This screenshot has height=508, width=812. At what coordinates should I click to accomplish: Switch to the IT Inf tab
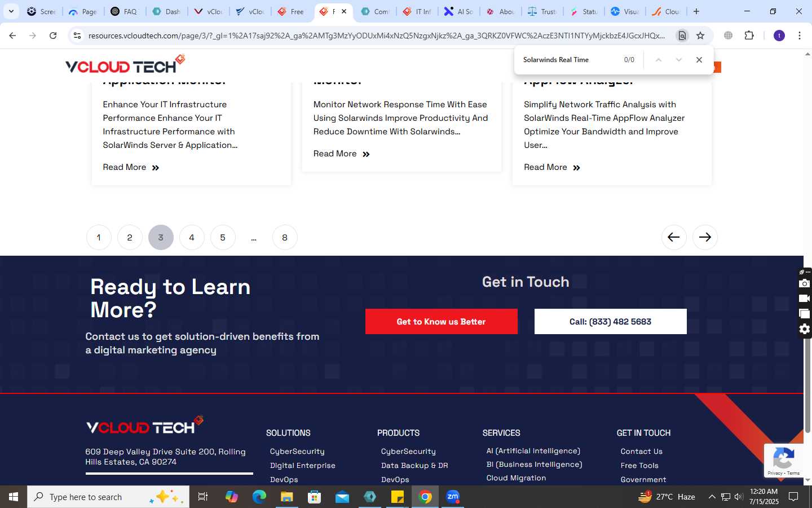417,11
